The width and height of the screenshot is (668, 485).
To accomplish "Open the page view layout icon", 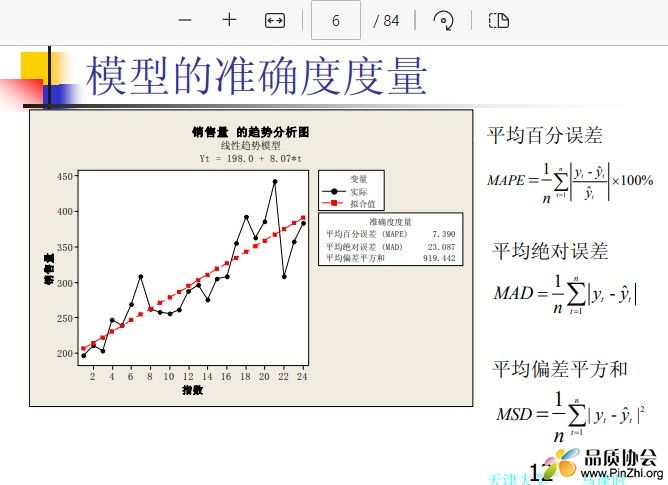I will tap(498, 20).
